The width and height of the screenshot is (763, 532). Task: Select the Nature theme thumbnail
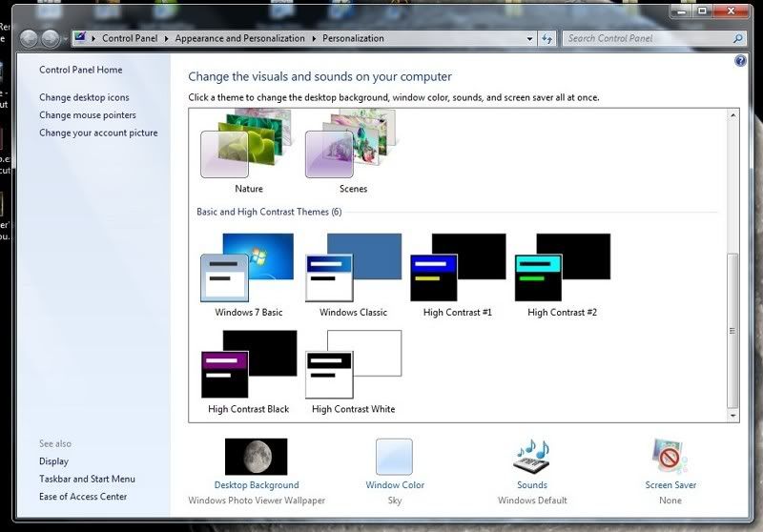click(x=248, y=145)
